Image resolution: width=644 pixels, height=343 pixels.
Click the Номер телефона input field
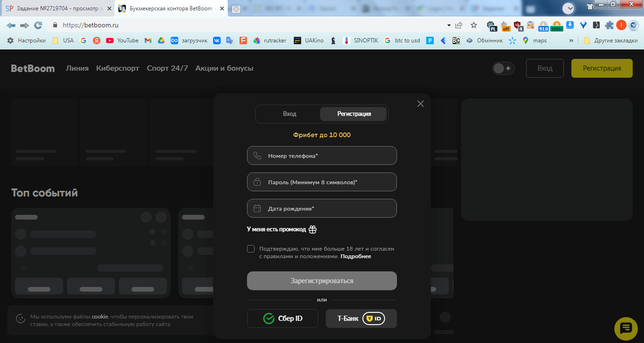pos(322,155)
